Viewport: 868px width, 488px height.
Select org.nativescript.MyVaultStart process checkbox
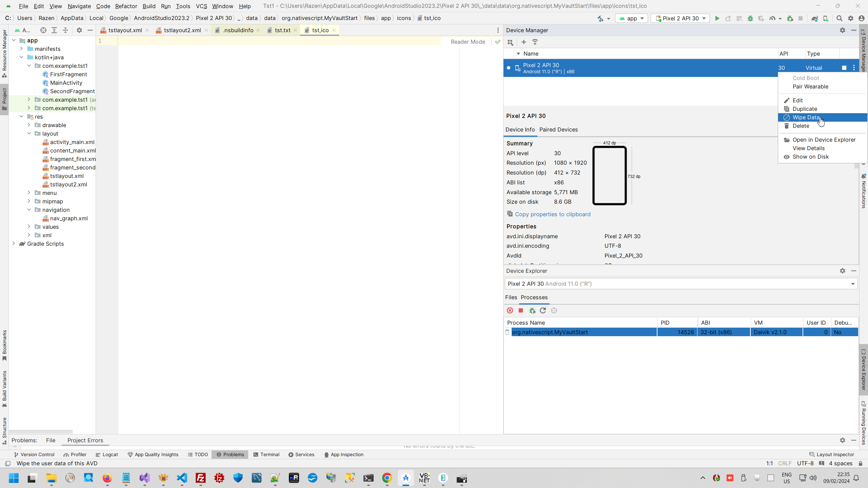507,332
